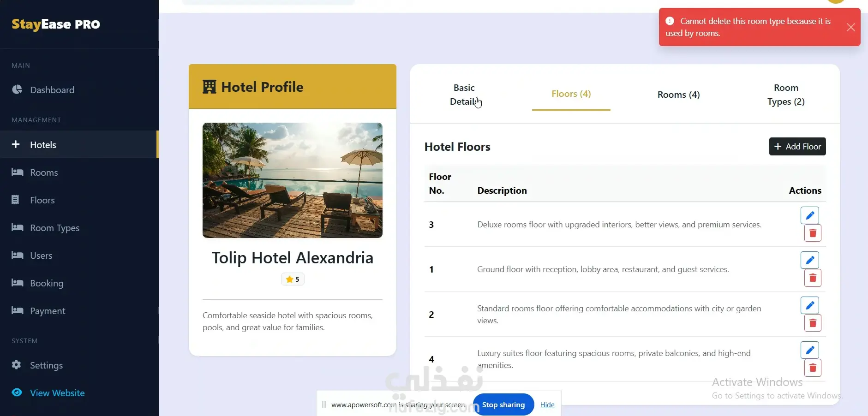Edit floor 2 with the pencil icon
The image size is (868, 416).
[x=810, y=305]
